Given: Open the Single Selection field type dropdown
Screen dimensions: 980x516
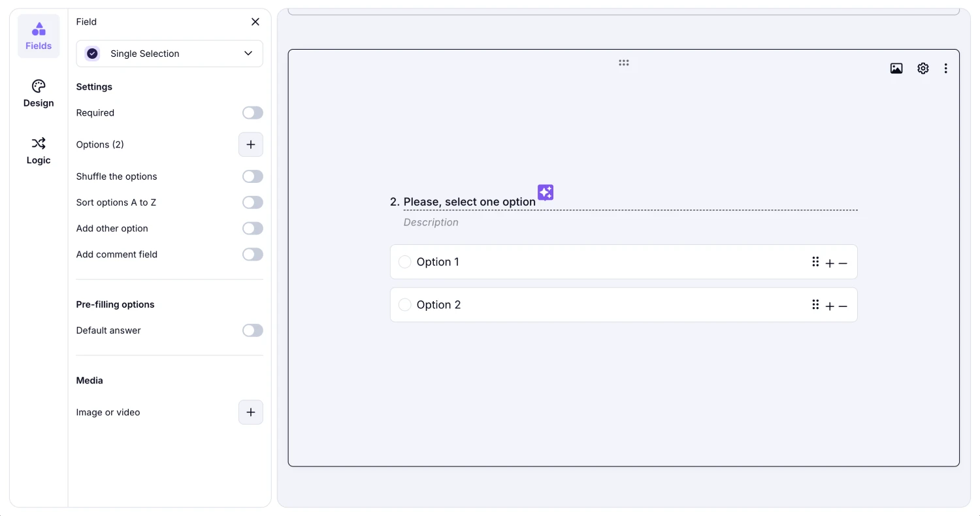Looking at the screenshot, I should tap(169, 54).
